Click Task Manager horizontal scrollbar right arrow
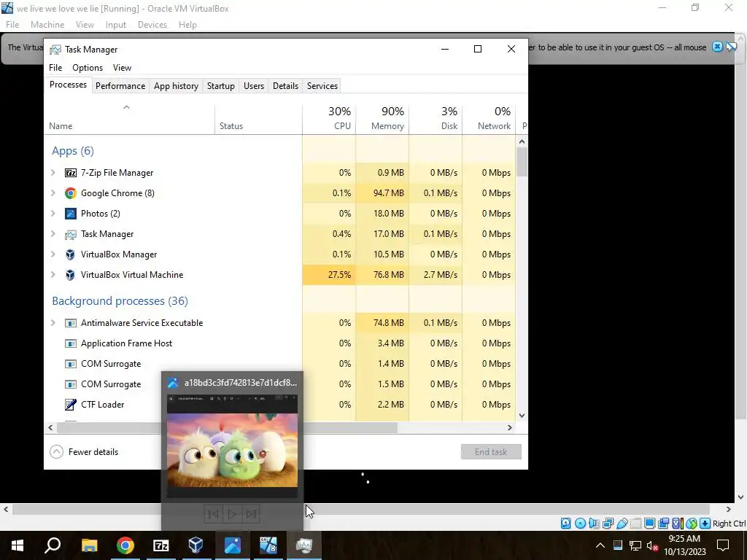Image resolution: width=747 pixels, height=560 pixels. [509, 427]
